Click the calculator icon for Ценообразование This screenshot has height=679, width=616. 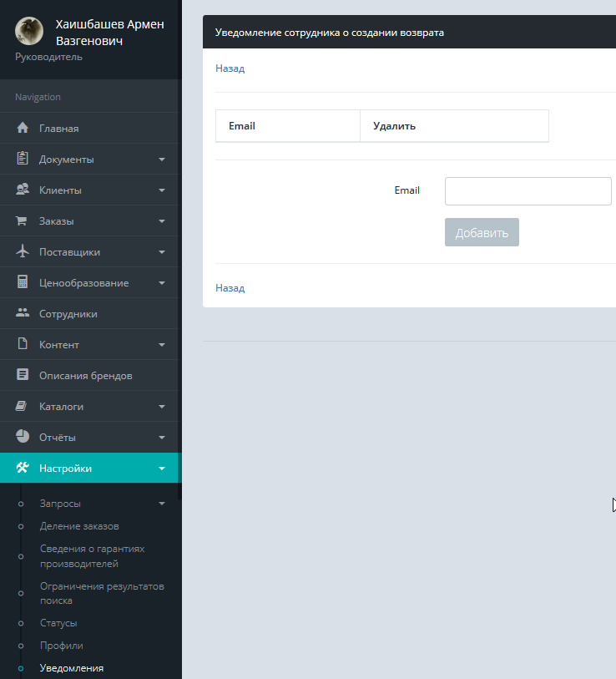[23, 283]
